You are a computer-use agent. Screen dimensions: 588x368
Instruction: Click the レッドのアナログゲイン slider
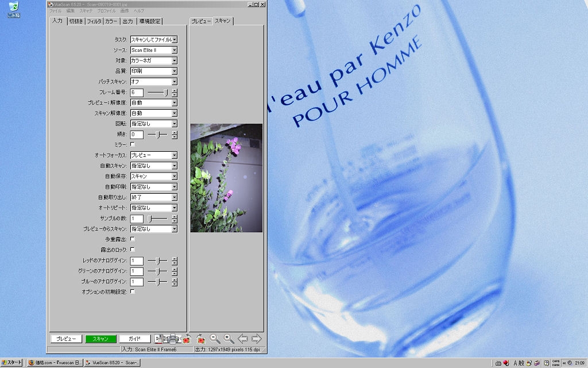point(157,260)
